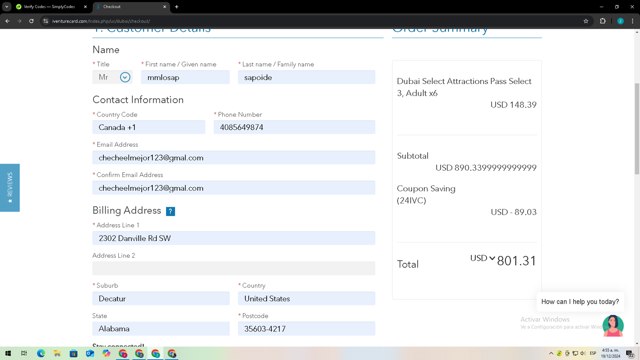Select the Checkout browser tab

pos(131,7)
